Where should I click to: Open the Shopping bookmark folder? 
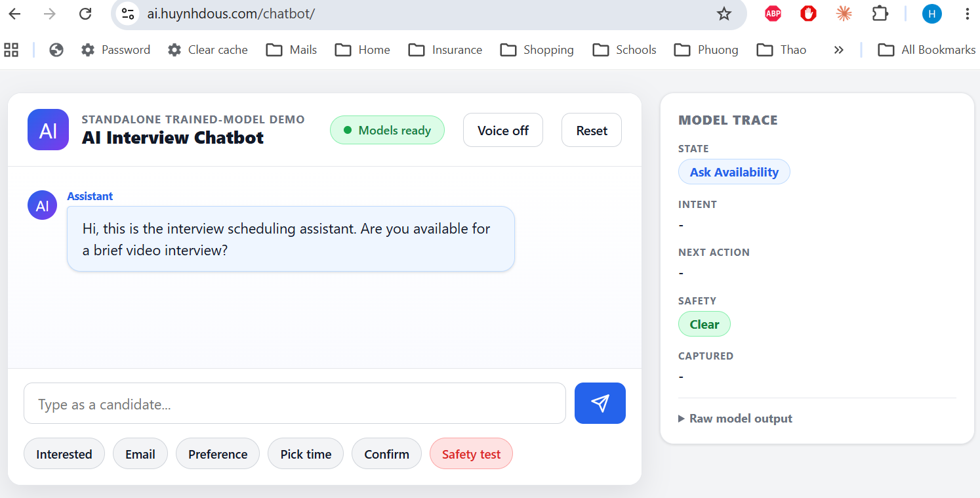(x=537, y=50)
